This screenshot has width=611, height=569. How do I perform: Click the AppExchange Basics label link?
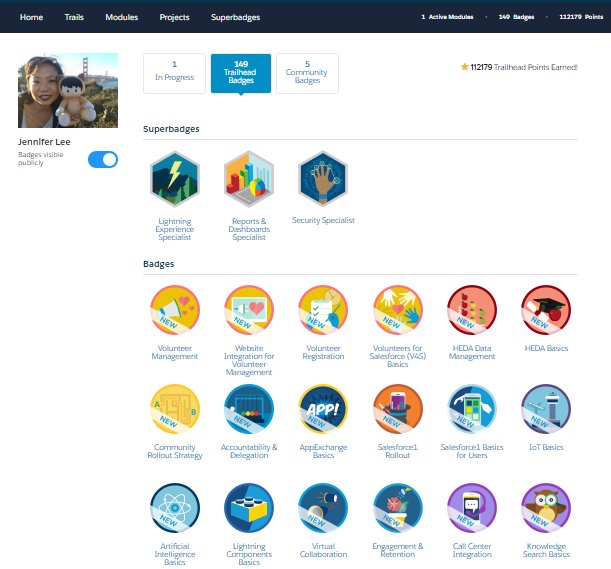click(x=323, y=451)
